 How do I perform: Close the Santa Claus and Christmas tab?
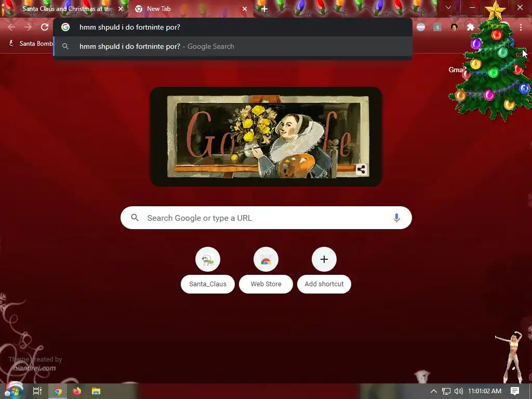[x=121, y=9]
